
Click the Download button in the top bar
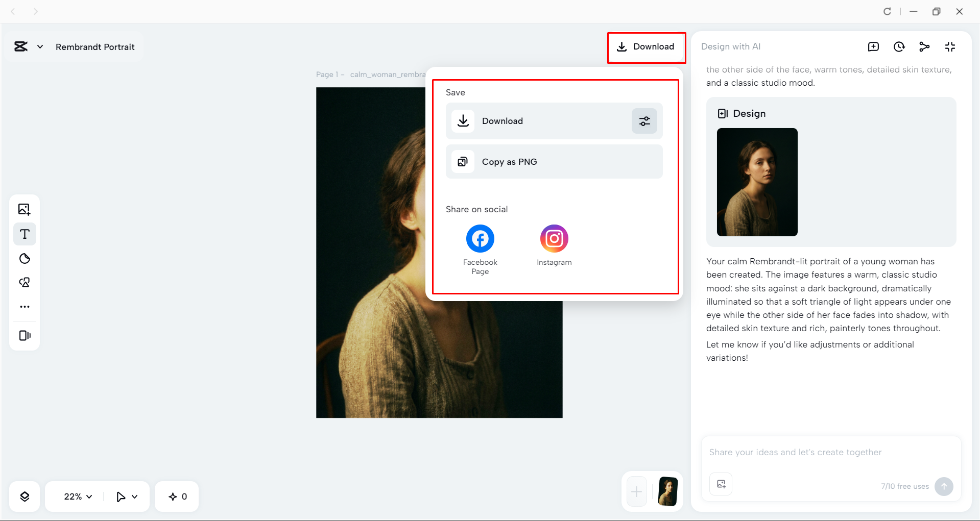646,47
